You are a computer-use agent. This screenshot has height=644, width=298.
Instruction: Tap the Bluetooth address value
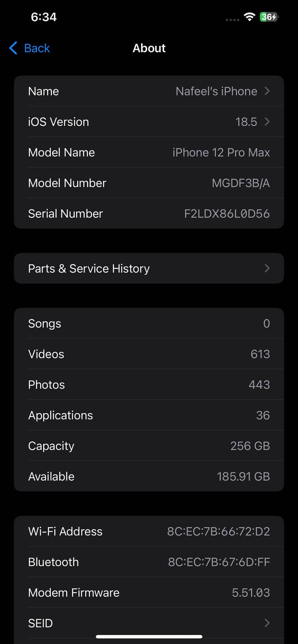(219, 562)
